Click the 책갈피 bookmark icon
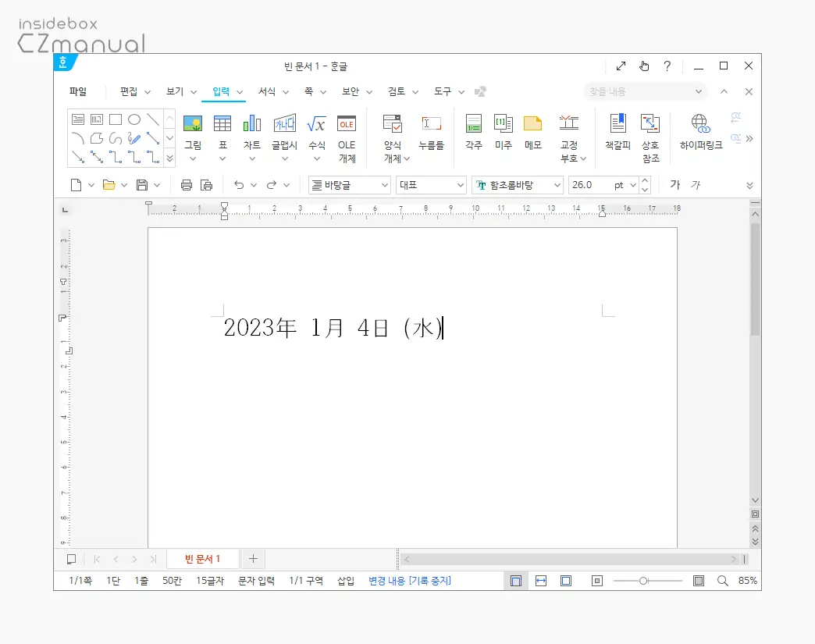The image size is (815, 644). (617, 124)
